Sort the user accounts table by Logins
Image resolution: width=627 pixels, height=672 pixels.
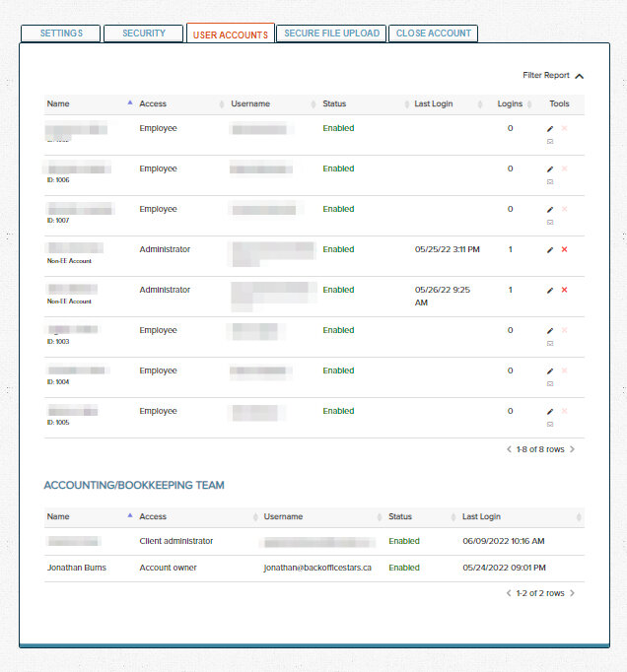tap(510, 103)
